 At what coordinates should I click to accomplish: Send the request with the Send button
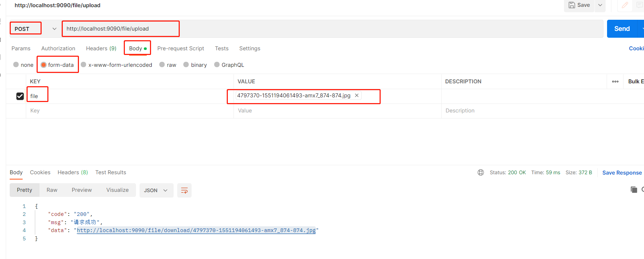click(622, 29)
